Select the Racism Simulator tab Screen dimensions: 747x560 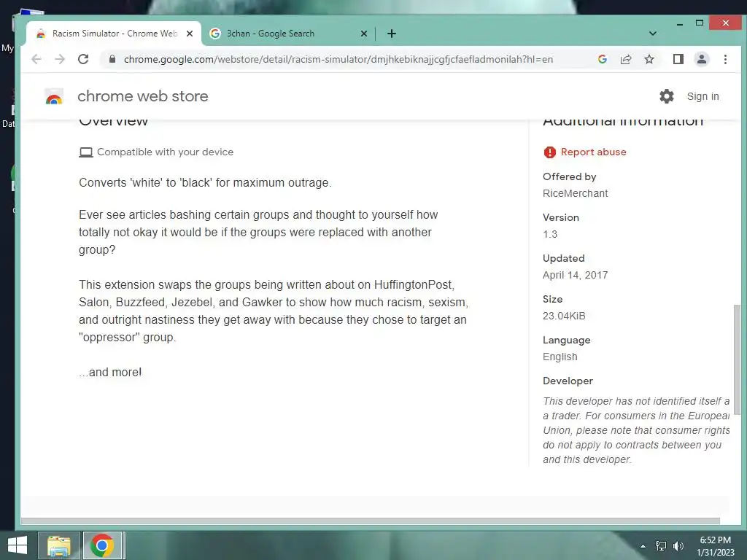[115, 34]
